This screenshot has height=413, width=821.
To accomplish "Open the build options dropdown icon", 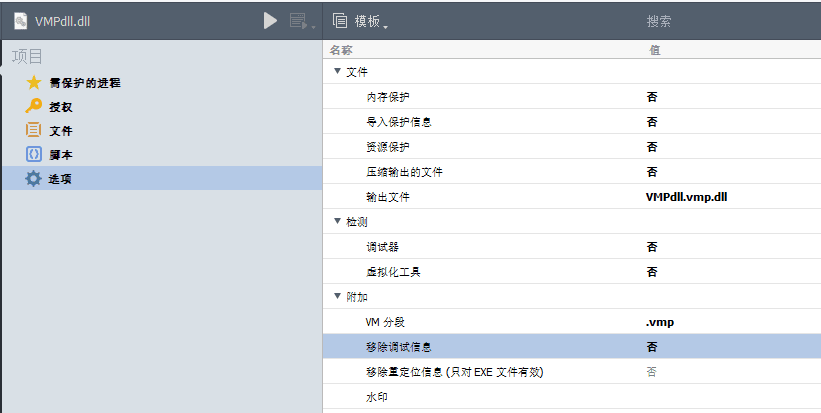I will 302,21.
